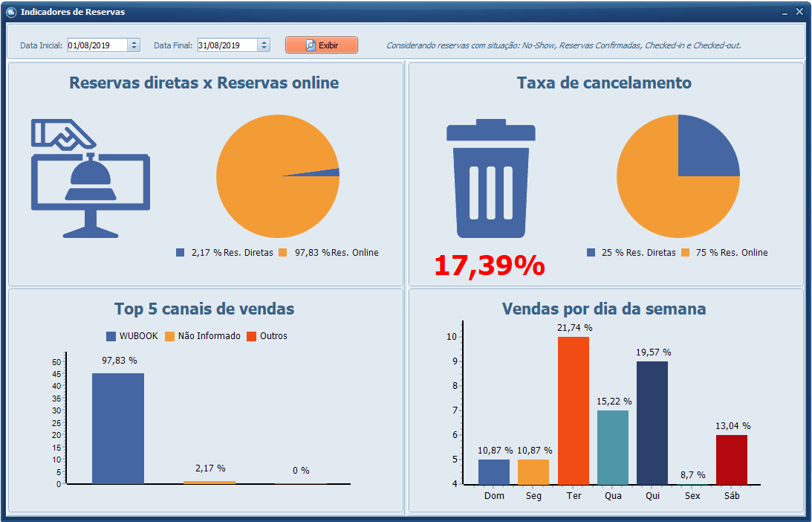Click the Qui dark blue bar
The height and width of the screenshot is (522, 812).
point(652,423)
